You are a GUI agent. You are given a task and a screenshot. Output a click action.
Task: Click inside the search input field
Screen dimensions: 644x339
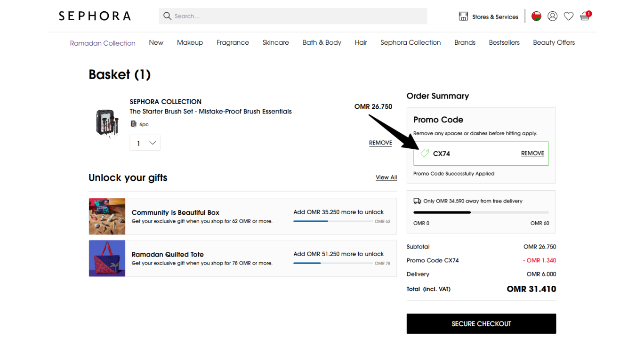click(x=293, y=16)
